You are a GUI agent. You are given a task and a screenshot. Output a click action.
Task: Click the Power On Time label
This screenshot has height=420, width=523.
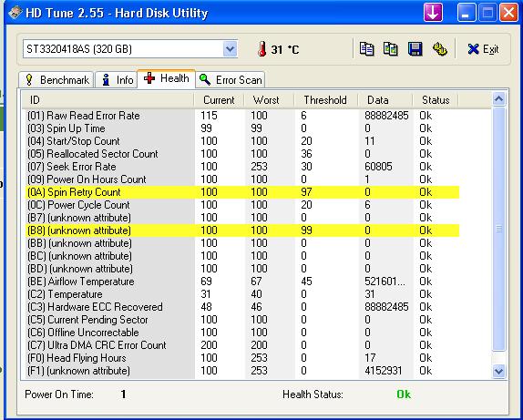click(x=59, y=394)
